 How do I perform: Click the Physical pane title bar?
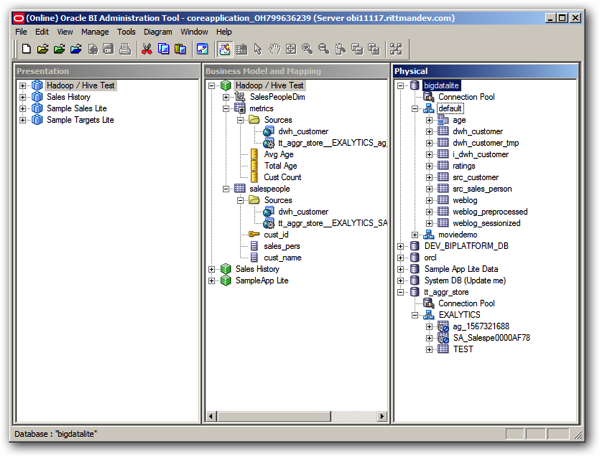tap(485, 71)
